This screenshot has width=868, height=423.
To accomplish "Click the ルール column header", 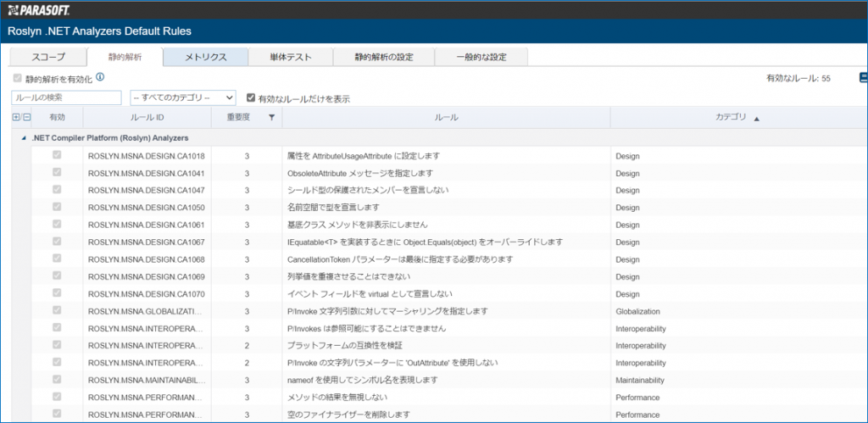I will 445,118.
